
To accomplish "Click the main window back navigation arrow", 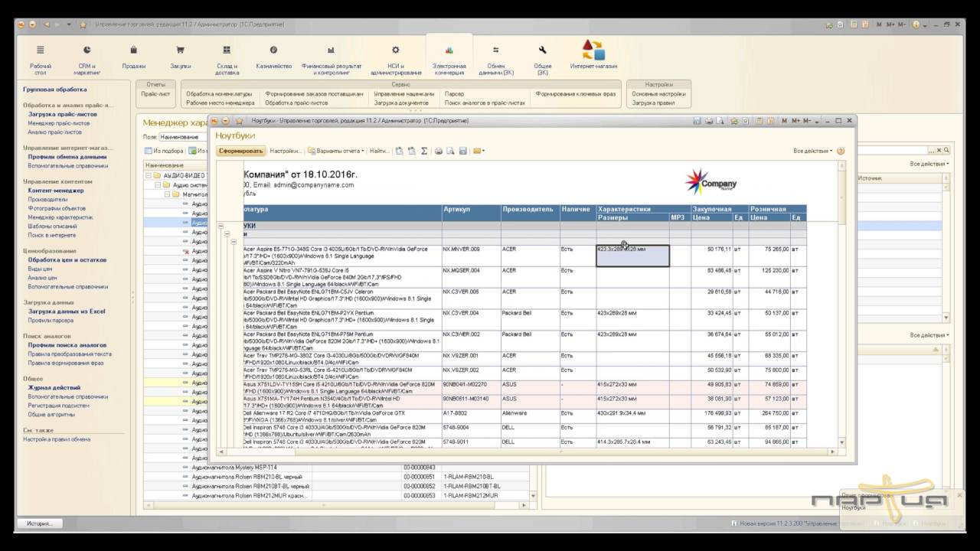I will point(47,24).
